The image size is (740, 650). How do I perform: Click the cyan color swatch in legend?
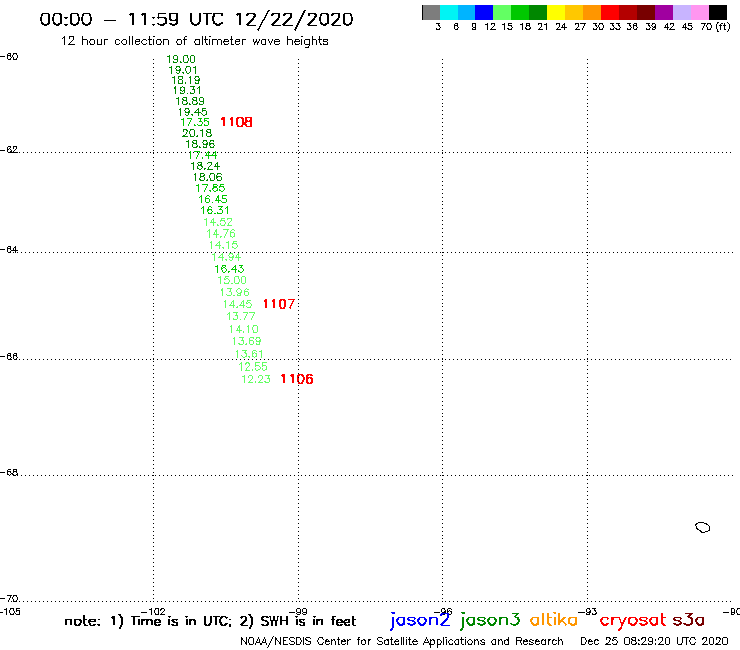pyautogui.click(x=448, y=12)
